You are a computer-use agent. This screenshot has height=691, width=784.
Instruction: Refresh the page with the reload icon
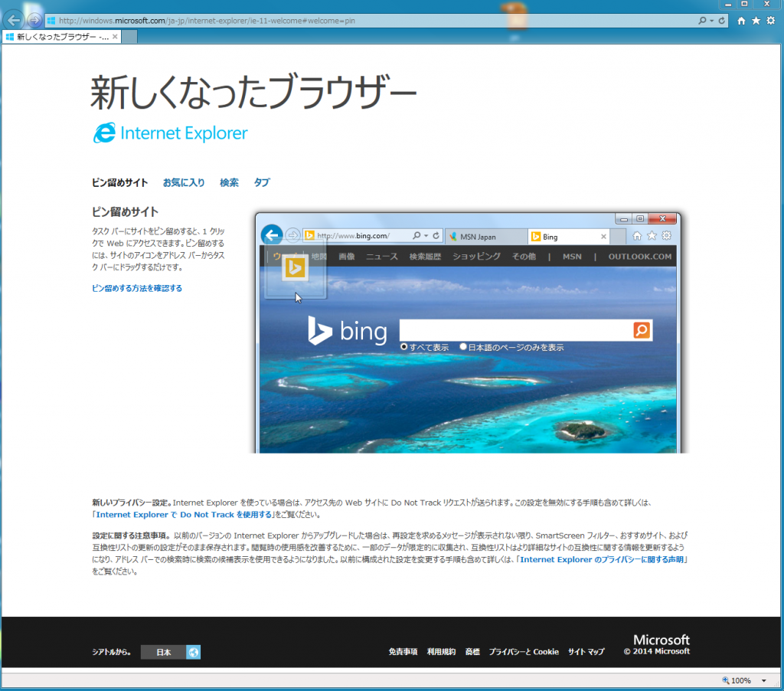tap(722, 21)
